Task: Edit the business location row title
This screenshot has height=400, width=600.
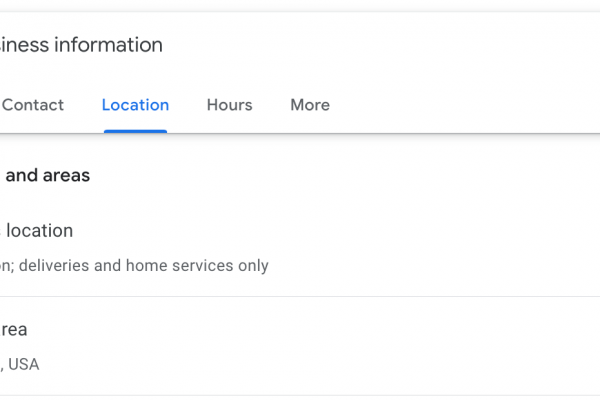Action: (38, 231)
